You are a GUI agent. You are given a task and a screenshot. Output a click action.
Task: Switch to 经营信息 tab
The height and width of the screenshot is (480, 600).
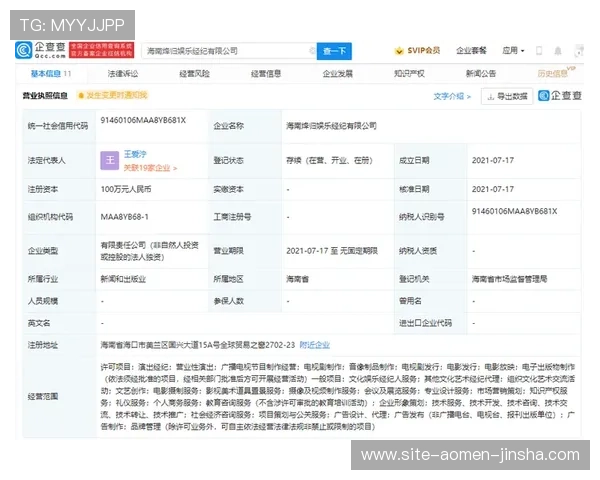[266, 73]
